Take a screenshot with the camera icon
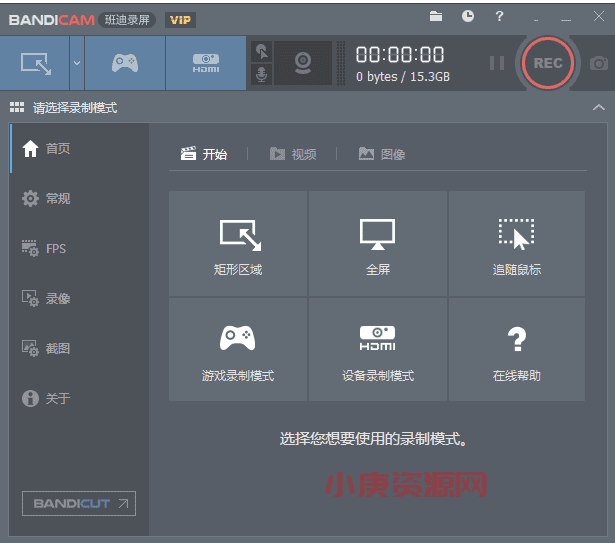The image size is (615, 543). click(x=598, y=63)
